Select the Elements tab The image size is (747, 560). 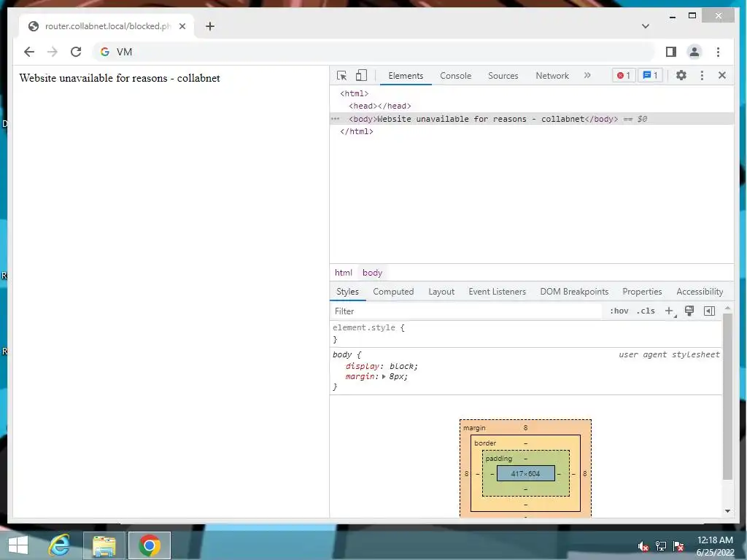[406, 76]
